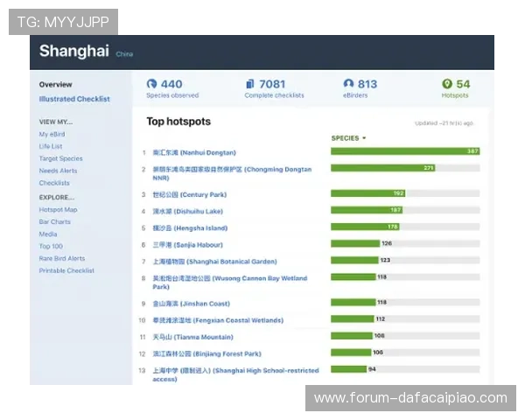525x420 pixels.
Task: Select the Overview tab in sidebar
Action: 56,84
